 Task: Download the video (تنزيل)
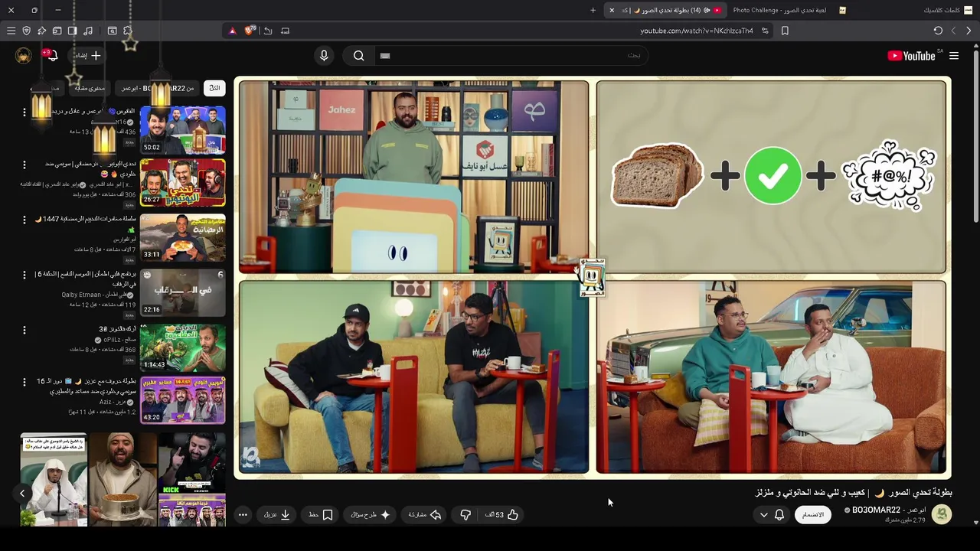277,515
